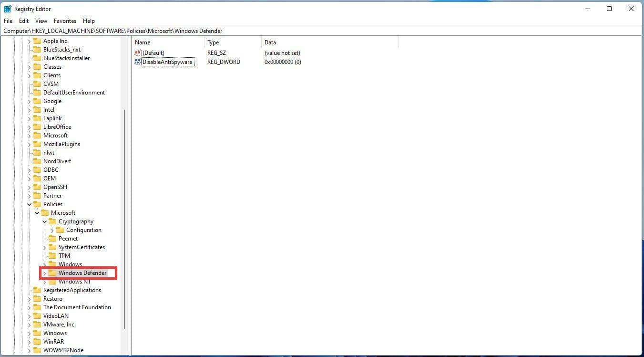644x357 pixels.
Task: Sort values by the Name column header
Action: 168,42
